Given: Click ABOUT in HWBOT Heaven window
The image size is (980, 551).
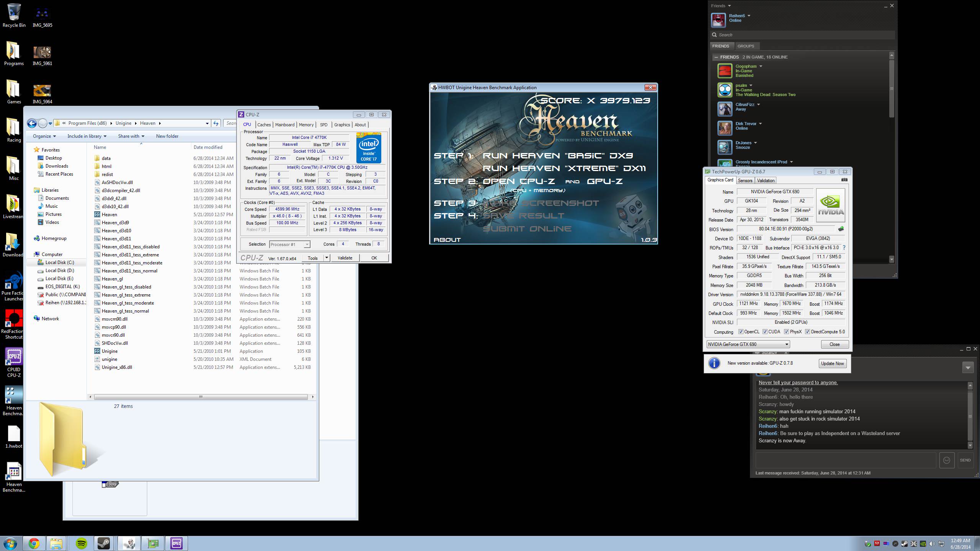Looking at the screenshot, I should 447,240.
